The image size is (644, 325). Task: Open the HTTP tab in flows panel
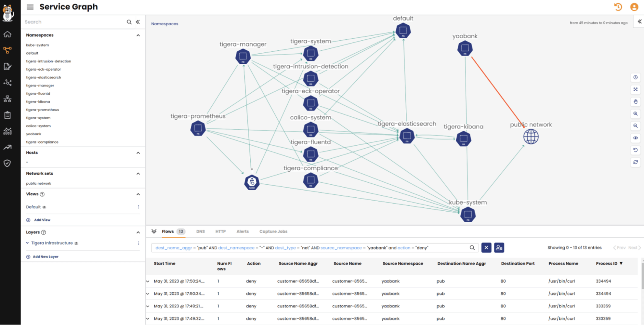point(220,231)
